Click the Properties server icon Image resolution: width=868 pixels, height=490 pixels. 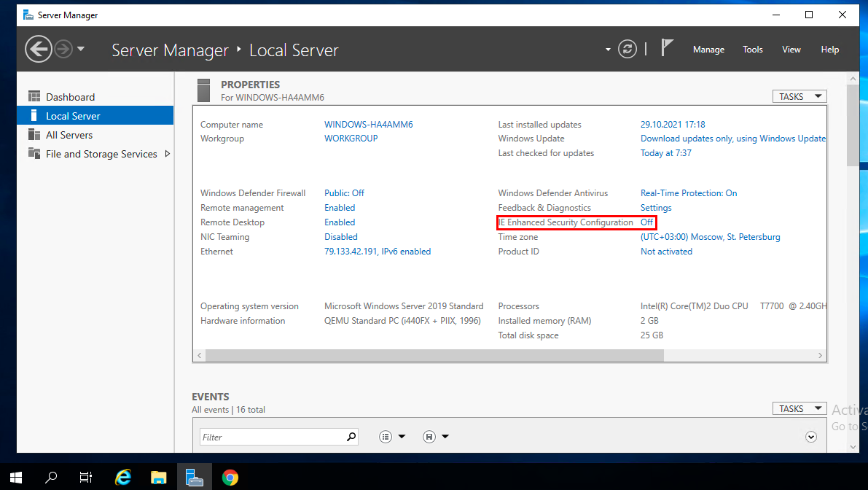tap(204, 90)
